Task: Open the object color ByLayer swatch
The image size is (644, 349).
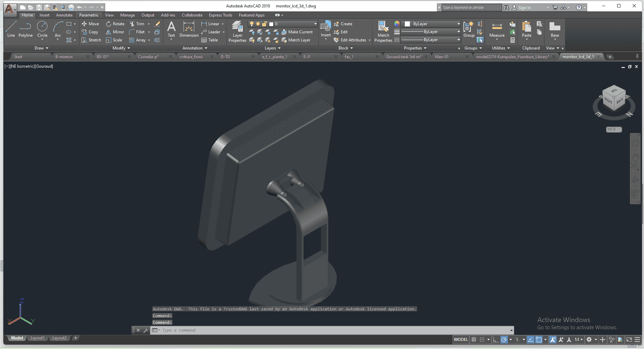Action: (407, 24)
